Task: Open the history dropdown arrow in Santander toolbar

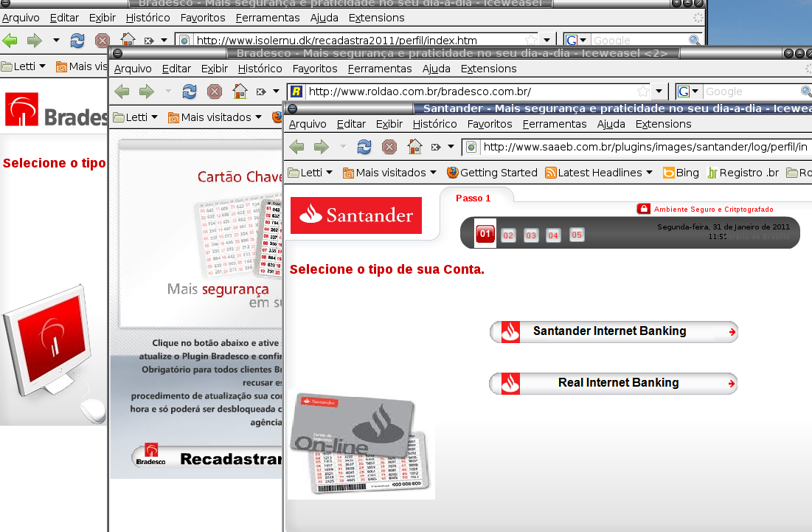Action: click(x=451, y=147)
